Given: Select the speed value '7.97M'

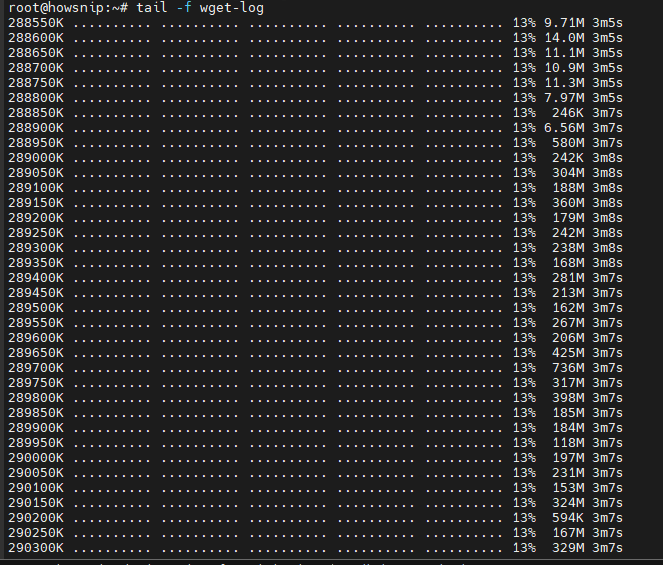Looking at the screenshot, I should 564,98.
